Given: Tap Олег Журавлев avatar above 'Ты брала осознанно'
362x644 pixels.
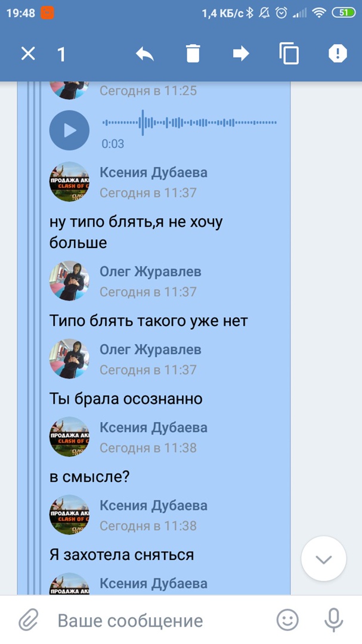Looking at the screenshot, I should pos(69,358).
